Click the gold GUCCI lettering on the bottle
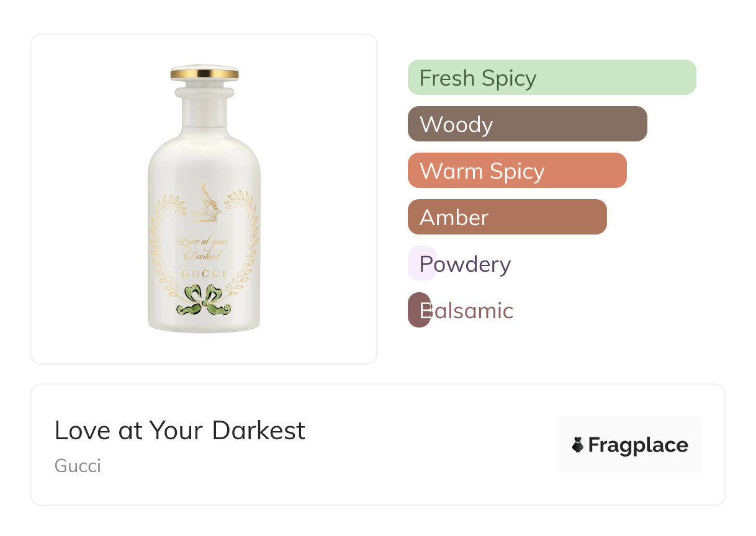The height and width of the screenshot is (536, 756). (204, 274)
